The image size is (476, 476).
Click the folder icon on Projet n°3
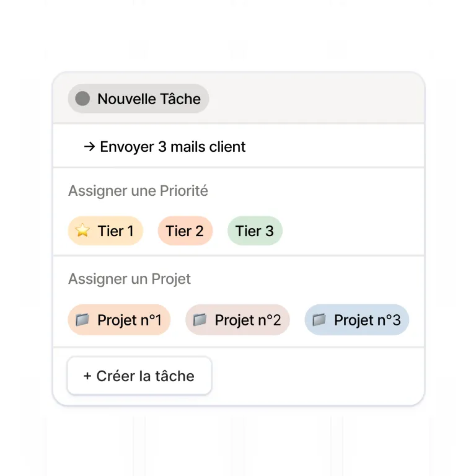tap(319, 320)
